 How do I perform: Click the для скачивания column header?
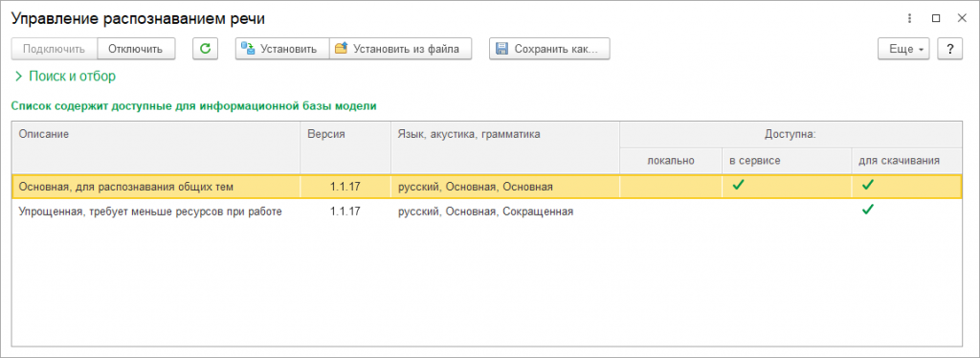pos(906,161)
